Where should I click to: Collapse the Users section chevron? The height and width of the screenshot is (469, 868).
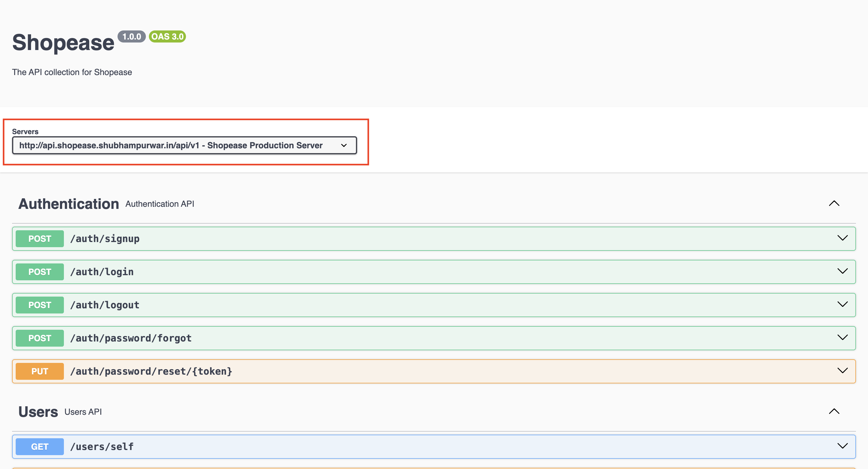click(x=834, y=411)
